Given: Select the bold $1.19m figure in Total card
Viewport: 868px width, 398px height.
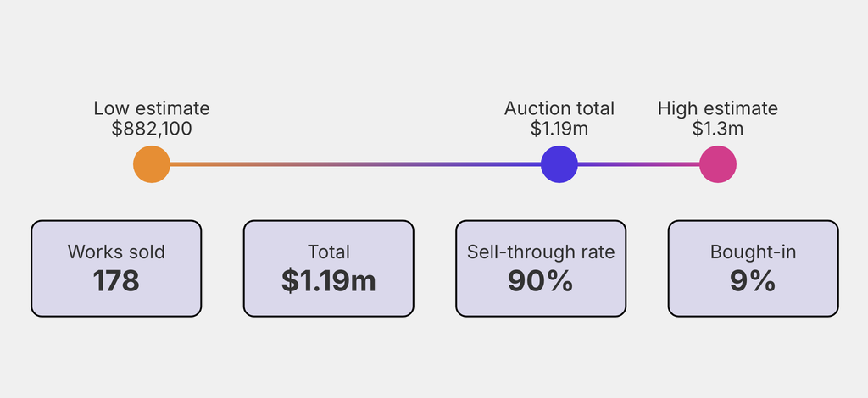Looking at the screenshot, I should point(329,281).
